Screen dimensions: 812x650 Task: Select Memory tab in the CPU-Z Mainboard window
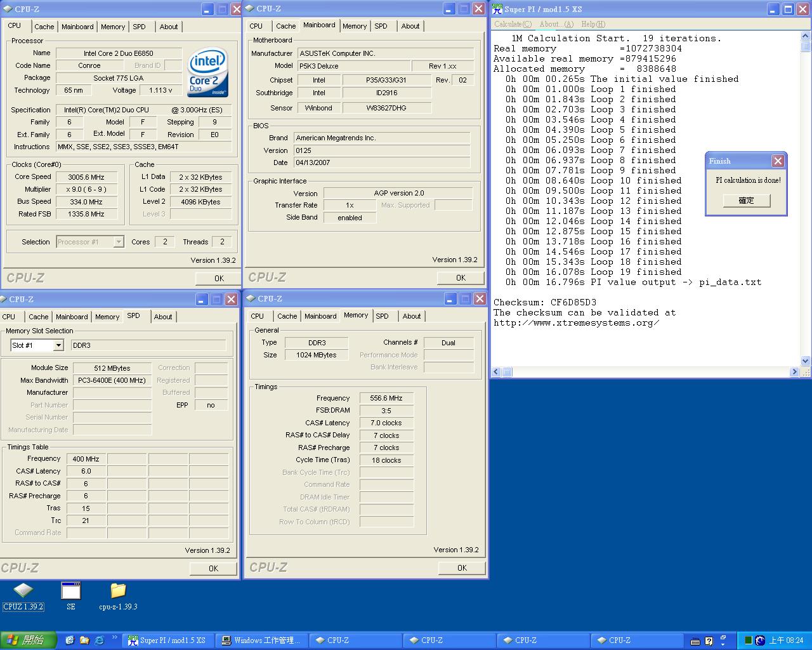click(355, 26)
